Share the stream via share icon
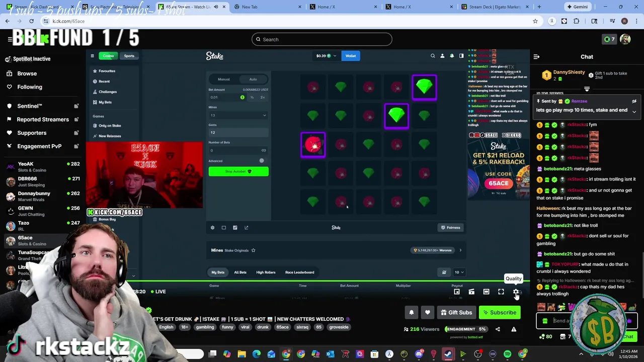The height and width of the screenshot is (362, 644). pos(498,329)
